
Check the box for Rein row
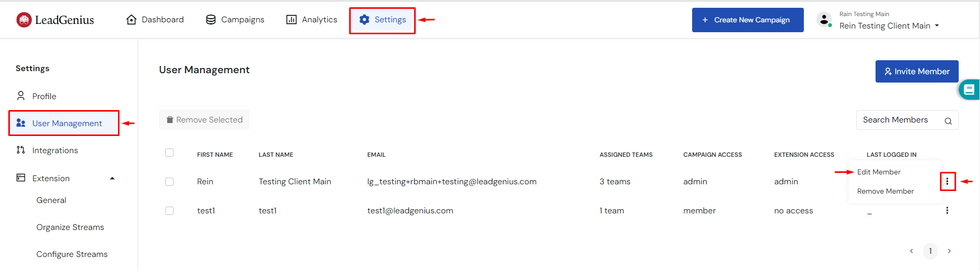click(169, 182)
